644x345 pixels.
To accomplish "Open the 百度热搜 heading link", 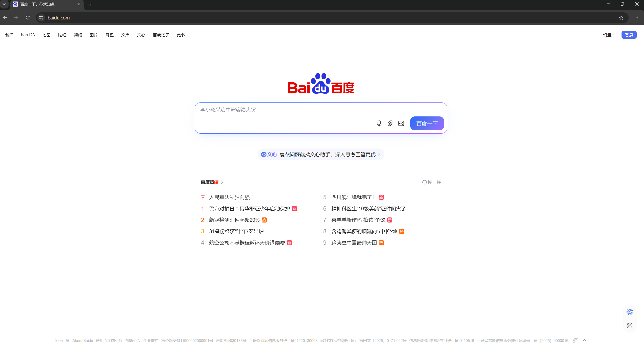I will point(209,182).
